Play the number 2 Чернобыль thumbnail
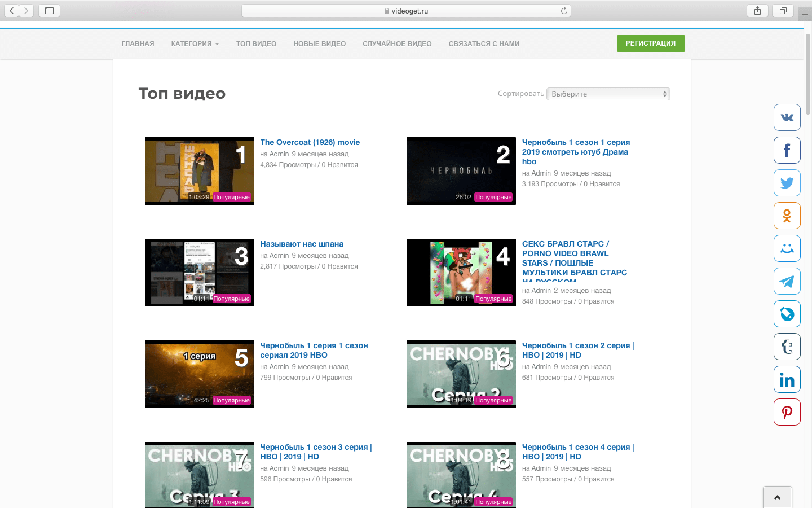 (461, 171)
